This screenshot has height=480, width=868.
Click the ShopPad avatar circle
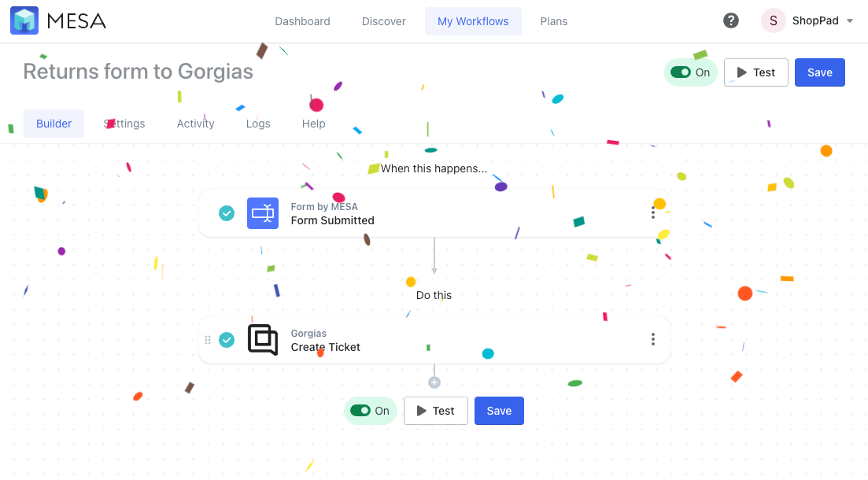(774, 20)
